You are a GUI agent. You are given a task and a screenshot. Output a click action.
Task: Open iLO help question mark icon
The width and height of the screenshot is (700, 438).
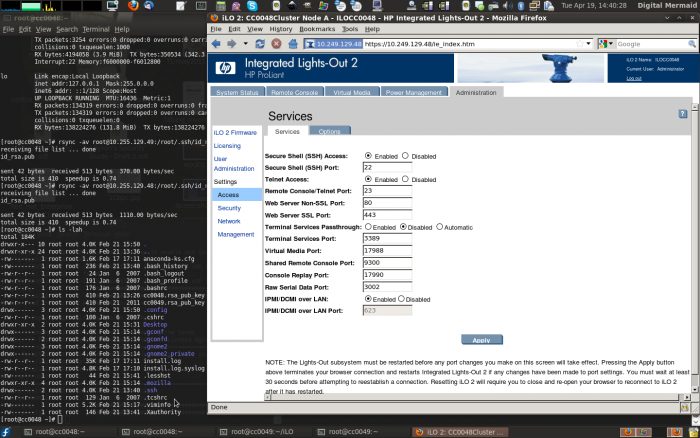pos(683,114)
